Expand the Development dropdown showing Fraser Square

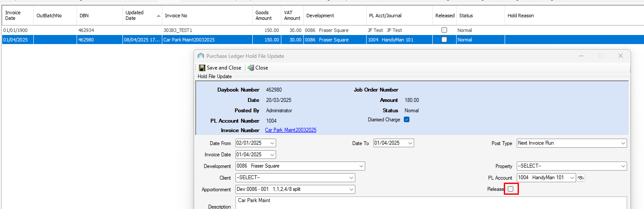click(361, 166)
